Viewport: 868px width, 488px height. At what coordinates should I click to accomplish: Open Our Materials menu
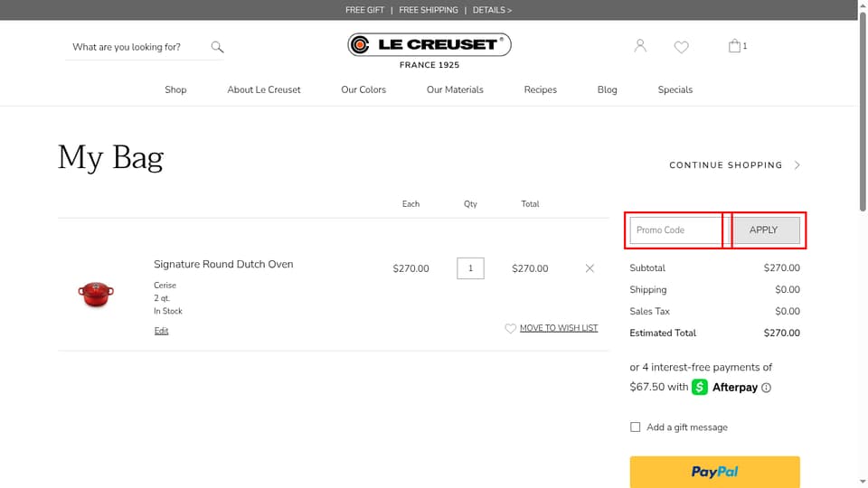pyautogui.click(x=455, y=89)
